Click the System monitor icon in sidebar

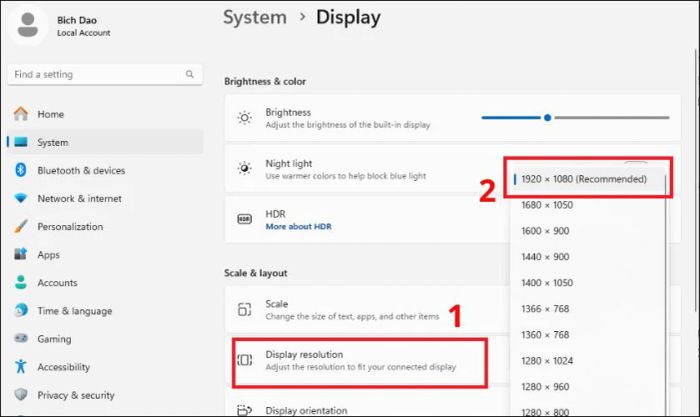21,142
